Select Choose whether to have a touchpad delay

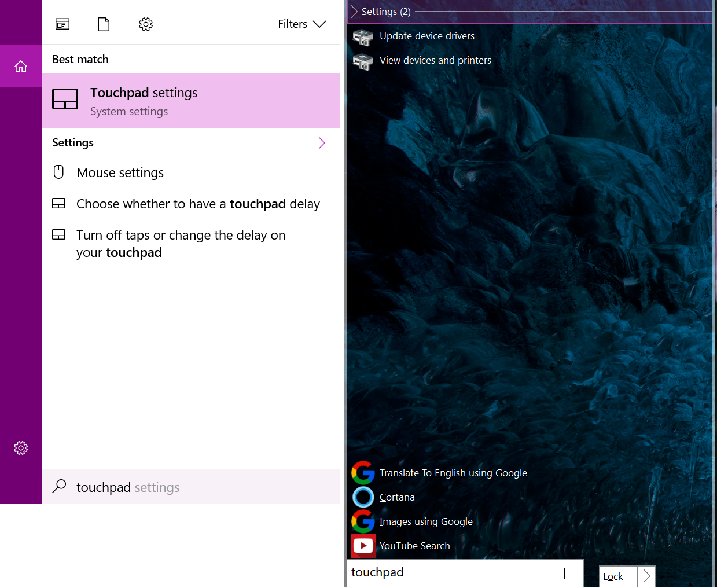click(197, 204)
